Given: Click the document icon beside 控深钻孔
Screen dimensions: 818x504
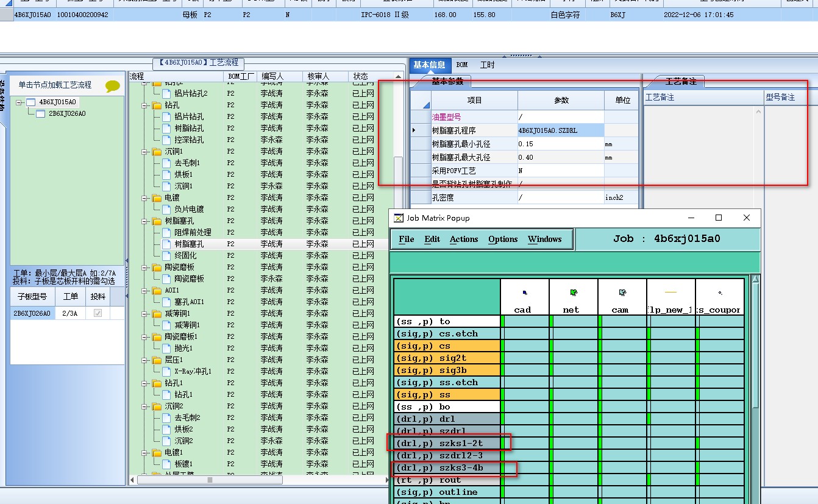Looking at the screenshot, I should pyautogui.click(x=166, y=140).
